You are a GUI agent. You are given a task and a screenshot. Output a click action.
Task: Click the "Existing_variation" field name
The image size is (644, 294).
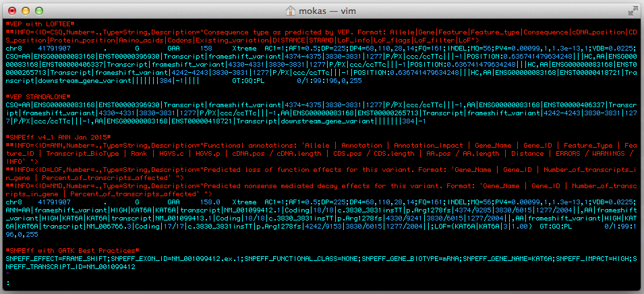coord(232,40)
